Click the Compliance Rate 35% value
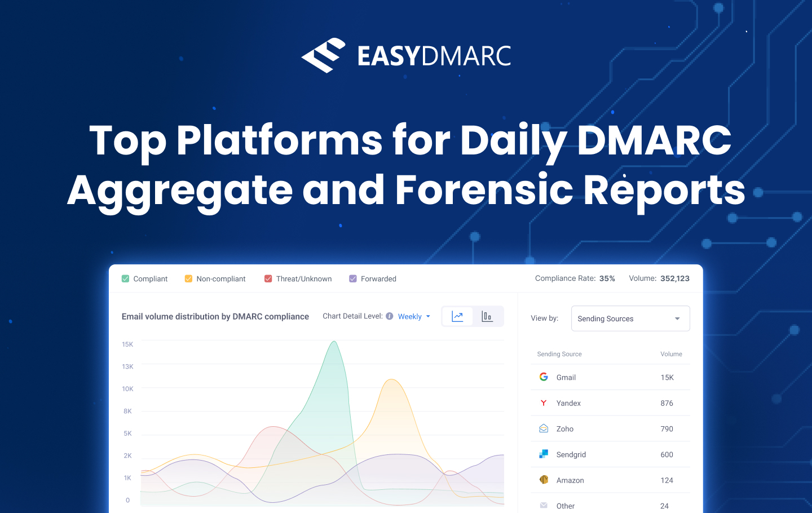The image size is (812, 513). click(607, 278)
